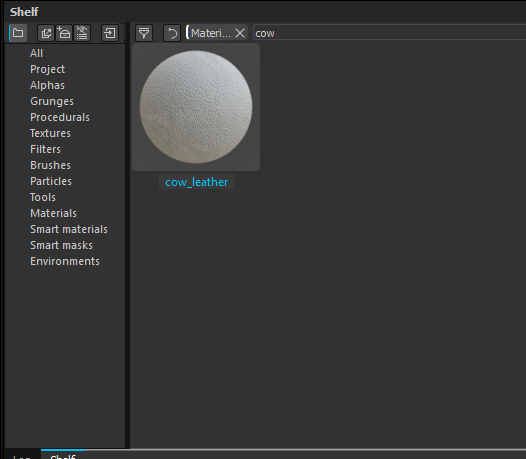526x459 pixels.
Task: Open the Particles category
Action: point(51,181)
